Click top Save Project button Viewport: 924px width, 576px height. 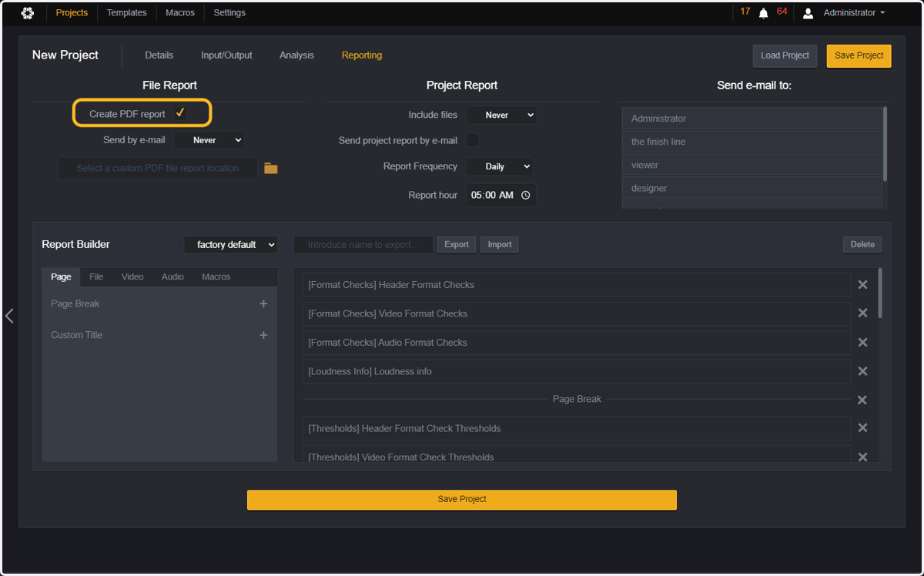pos(859,55)
